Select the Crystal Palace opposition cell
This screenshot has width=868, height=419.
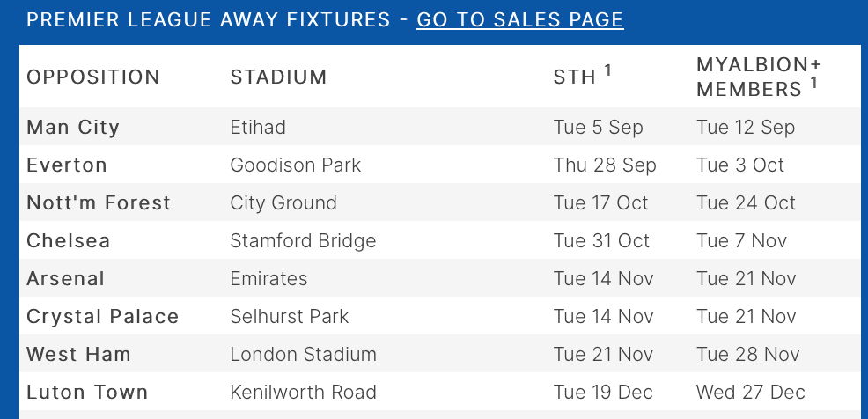click(102, 317)
